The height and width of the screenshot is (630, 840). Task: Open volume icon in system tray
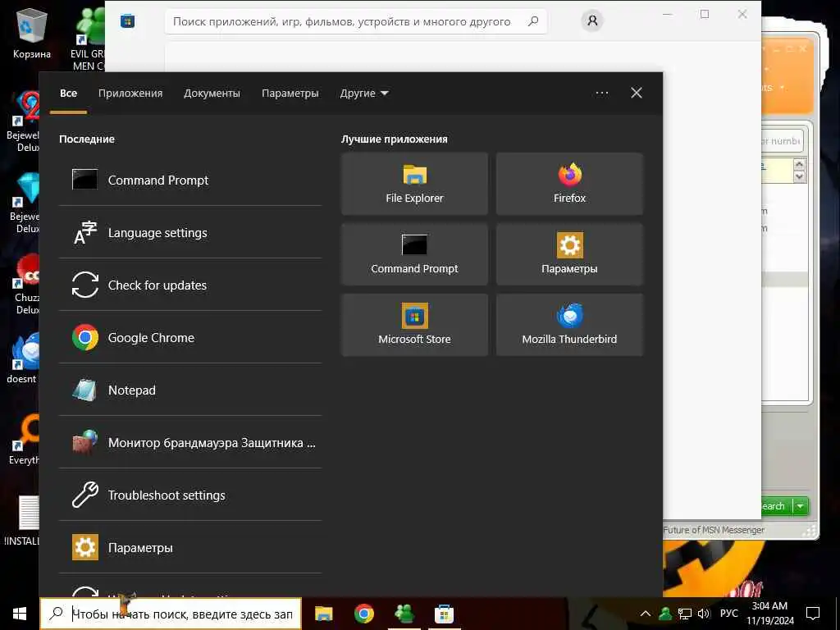pos(703,614)
